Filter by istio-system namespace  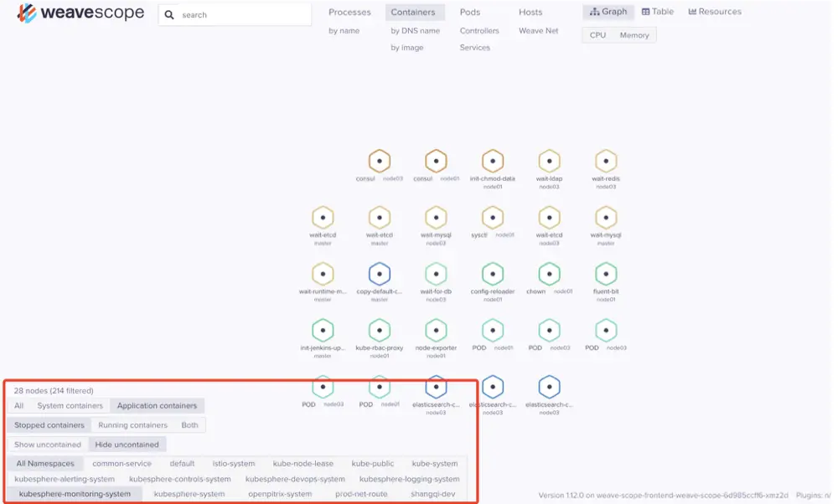(x=234, y=464)
